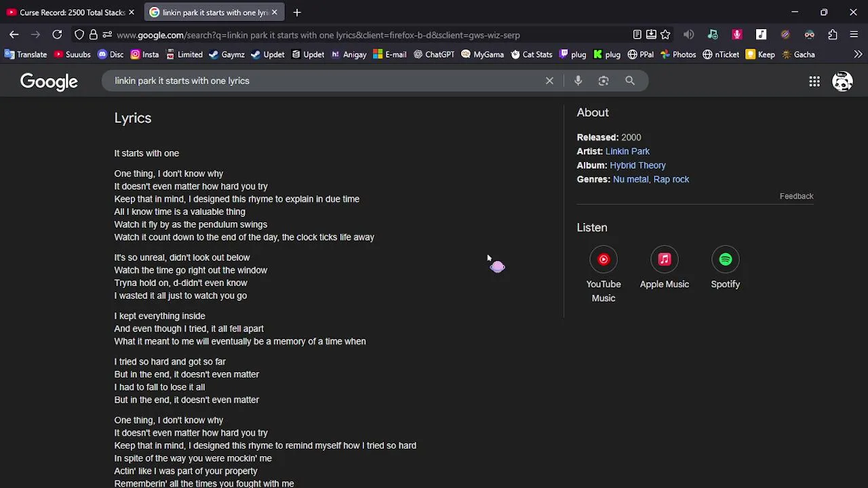Open a new browser tab
The height and width of the screenshot is (488, 868).
(x=297, y=12)
